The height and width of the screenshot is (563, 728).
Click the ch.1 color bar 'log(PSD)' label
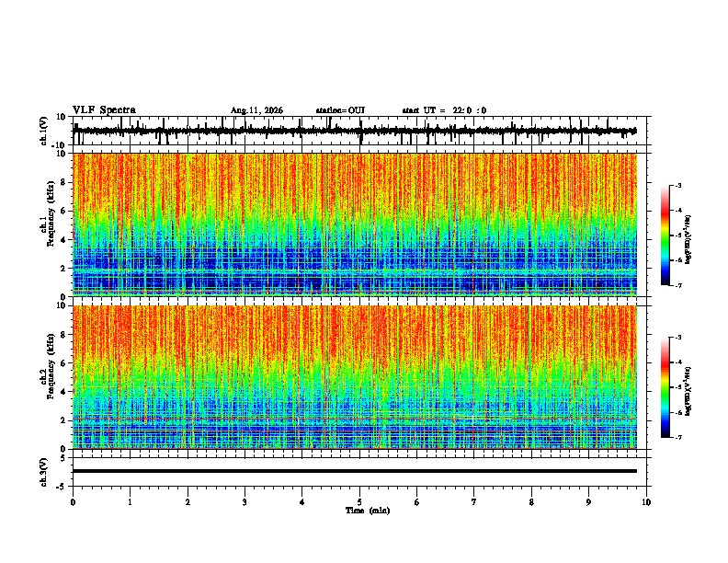pos(688,240)
